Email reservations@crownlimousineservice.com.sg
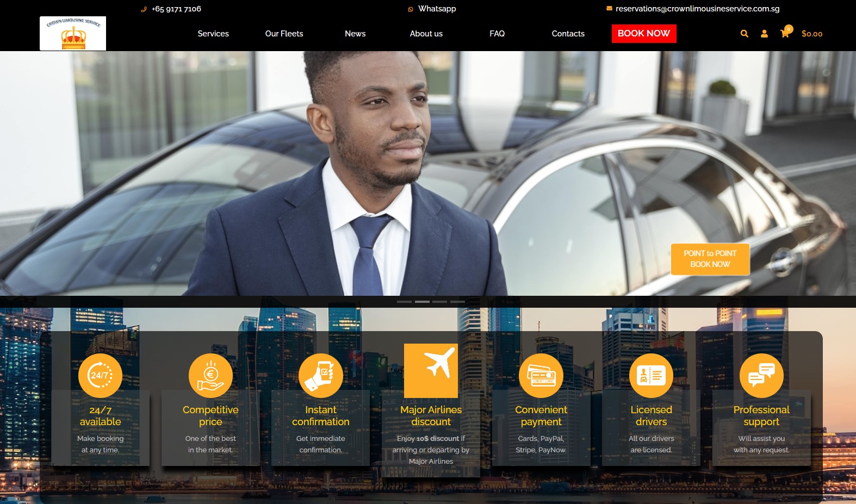The image size is (856, 504). [698, 9]
